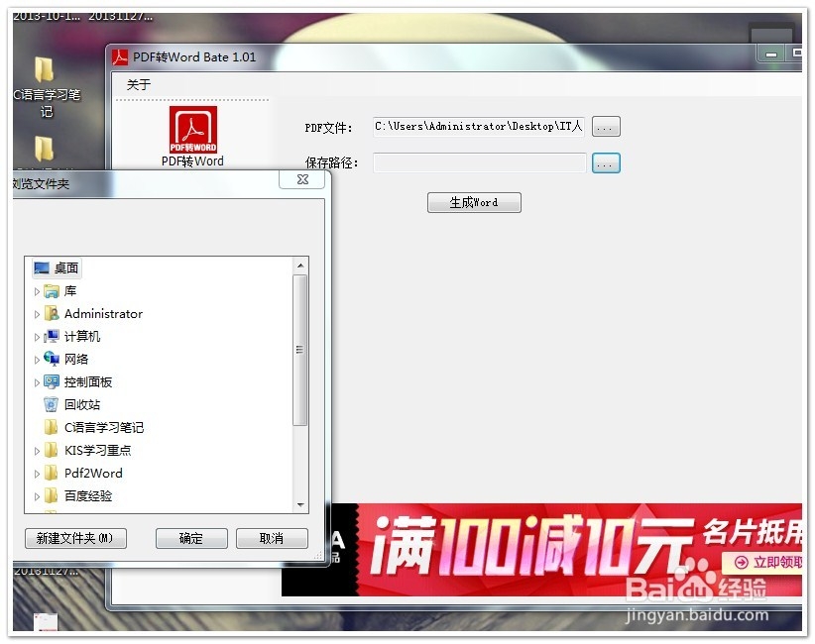Image resolution: width=815 pixels, height=644 pixels.
Task: Click the folder tree scroll down arrow
Action: coord(300,505)
